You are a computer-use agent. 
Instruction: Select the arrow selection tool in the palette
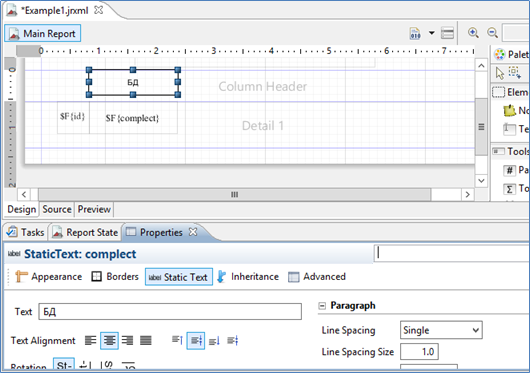(500, 73)
